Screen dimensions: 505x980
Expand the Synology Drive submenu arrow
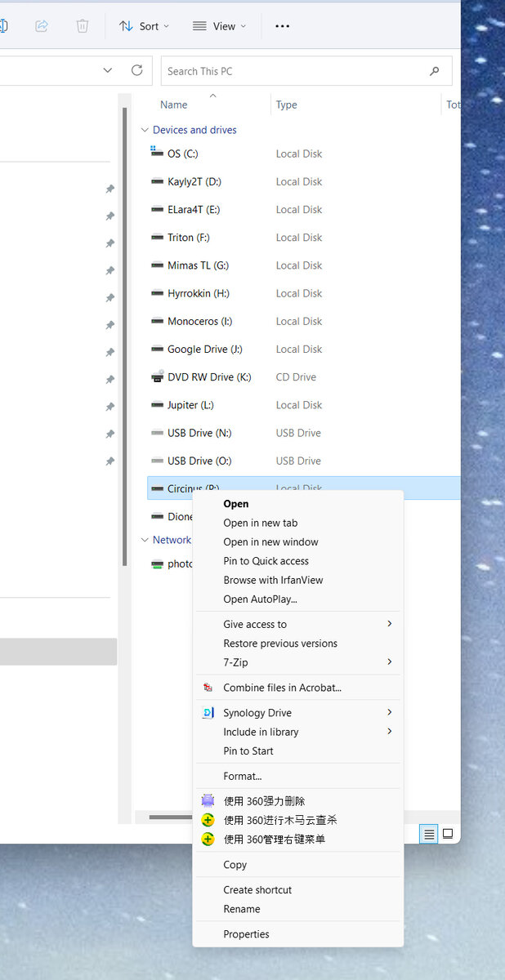(390, 712)
